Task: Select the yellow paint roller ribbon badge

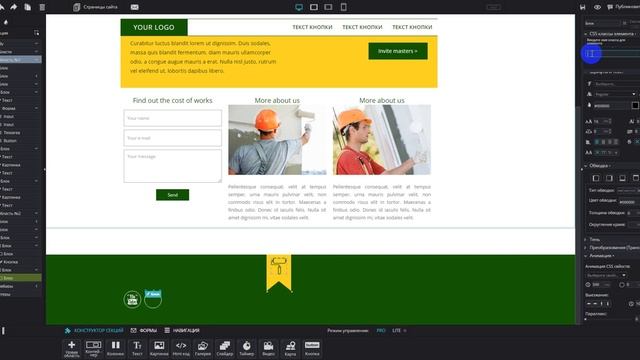Action: click(x=279, y=272)
